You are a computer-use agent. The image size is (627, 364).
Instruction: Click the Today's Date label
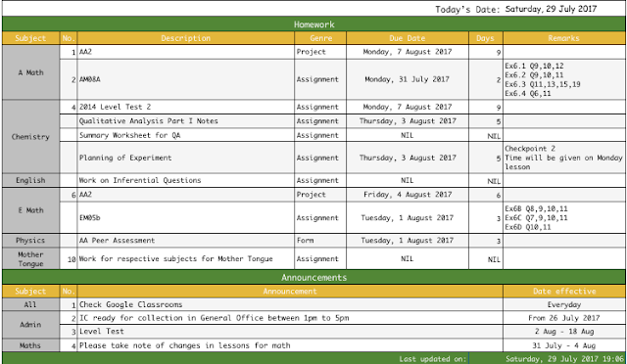[467, 9]
